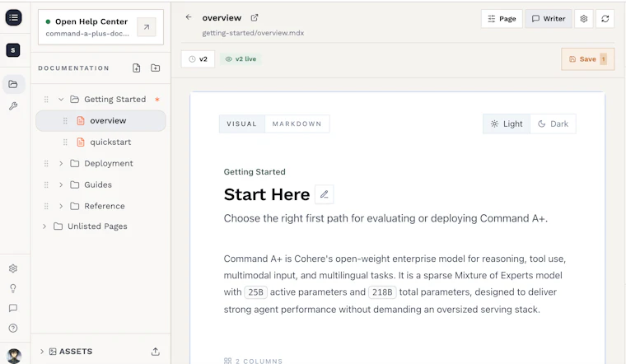Screen dimensions: 626x364
Task: Switch preview to Light theme
Action: coord(507,124)
